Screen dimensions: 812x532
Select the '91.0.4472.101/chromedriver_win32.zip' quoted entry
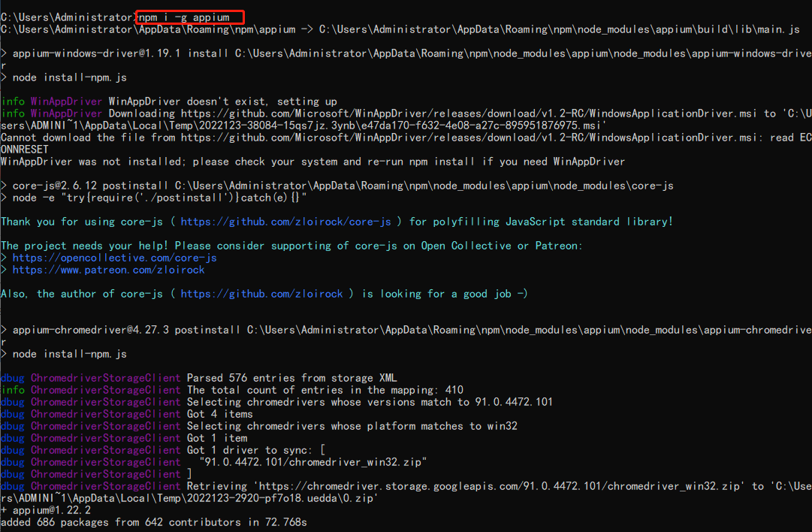tap(312, 462)
